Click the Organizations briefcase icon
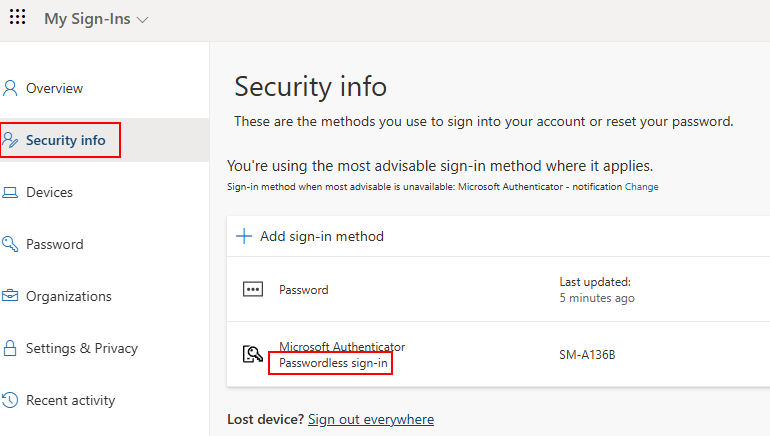 point(10,296)
